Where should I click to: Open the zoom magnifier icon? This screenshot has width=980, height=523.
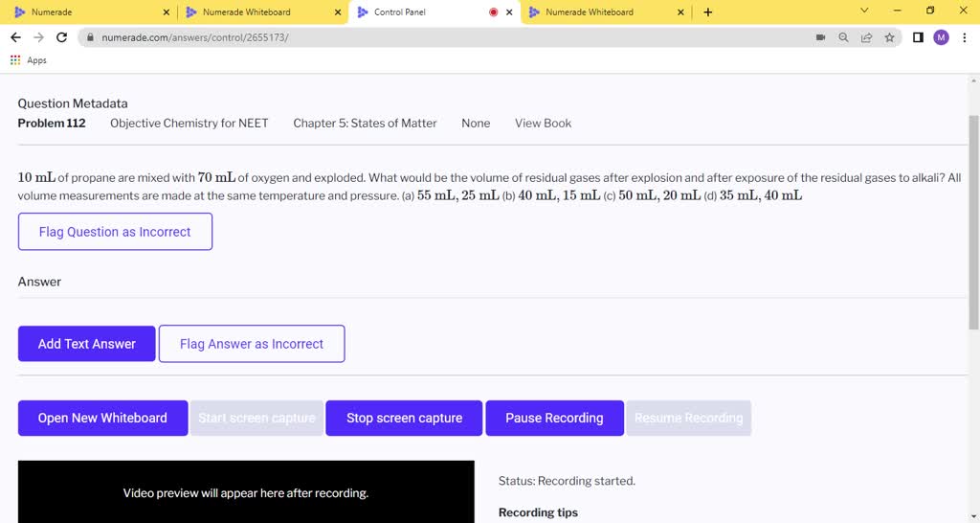tap(843, 37)
